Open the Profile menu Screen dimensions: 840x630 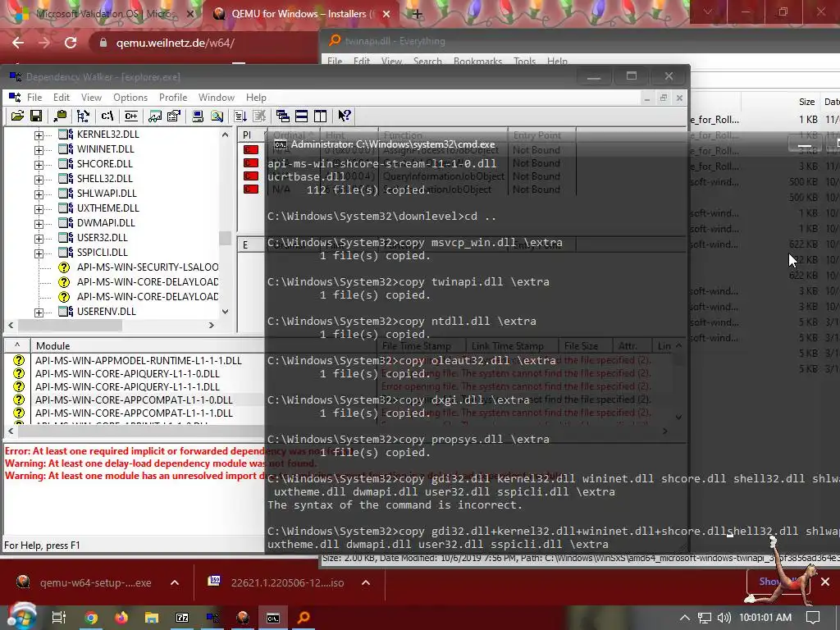click(173, 98)
